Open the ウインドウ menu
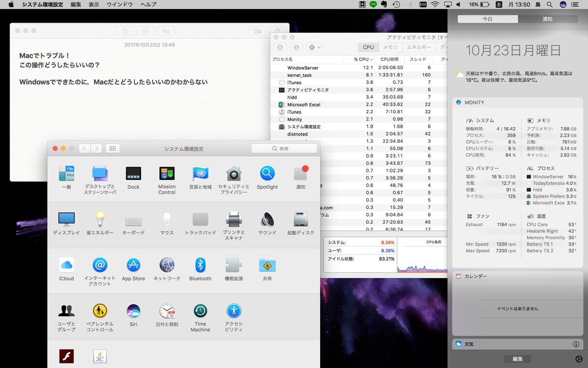 tap(120, 4)
